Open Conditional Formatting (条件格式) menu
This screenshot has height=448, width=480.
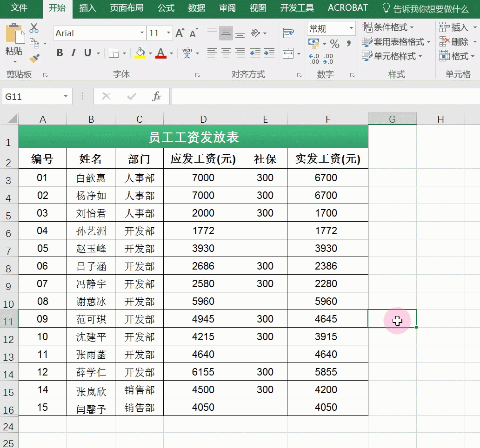[x=387, y=27]
